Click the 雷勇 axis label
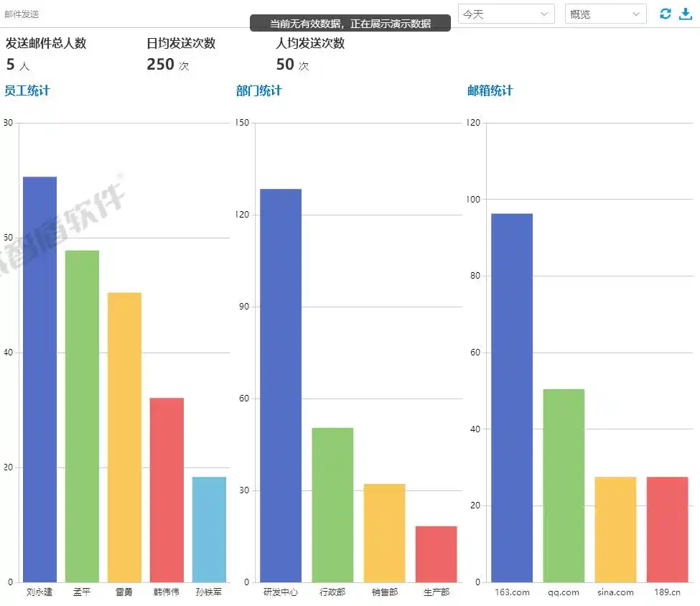The height and width of the screenshot is (606, 700). tap(124, 592)
